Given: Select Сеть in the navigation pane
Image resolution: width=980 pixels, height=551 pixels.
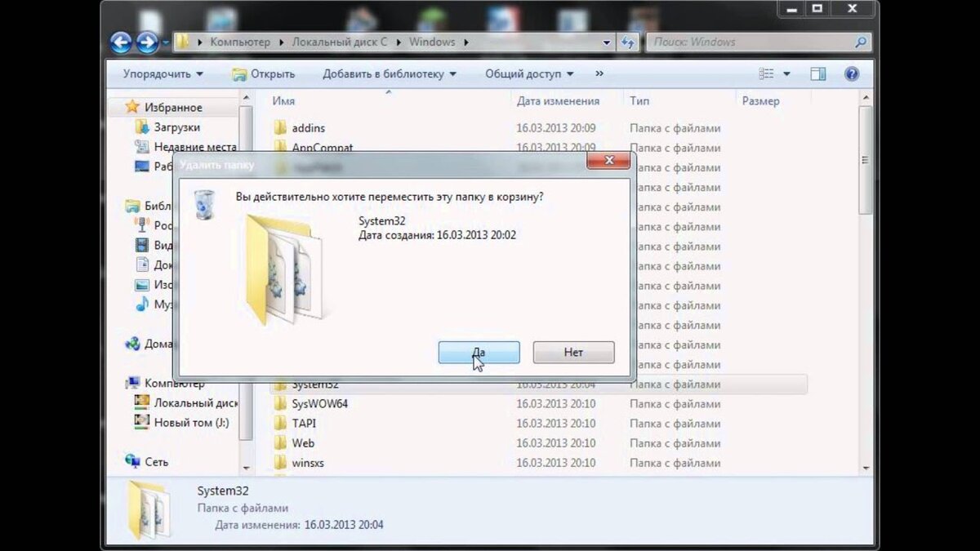Looking at the screenshot, I should click(x=156, y=461).
